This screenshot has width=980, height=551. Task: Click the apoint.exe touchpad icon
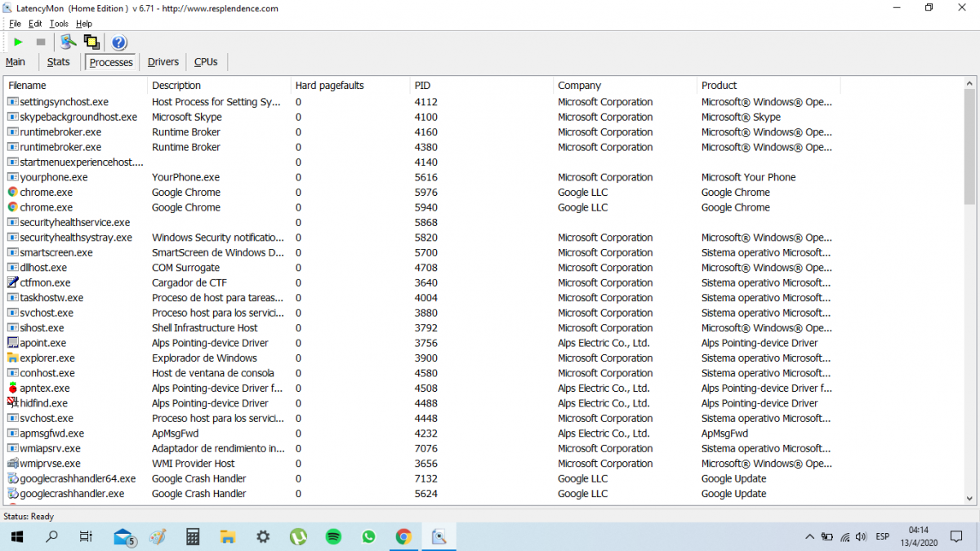[13, 343]
